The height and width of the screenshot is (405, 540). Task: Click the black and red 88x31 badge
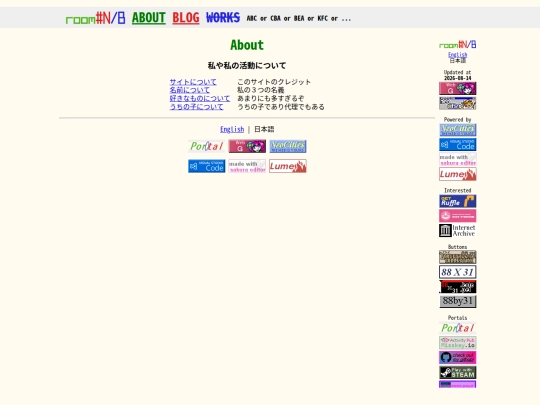pos(458,287)
